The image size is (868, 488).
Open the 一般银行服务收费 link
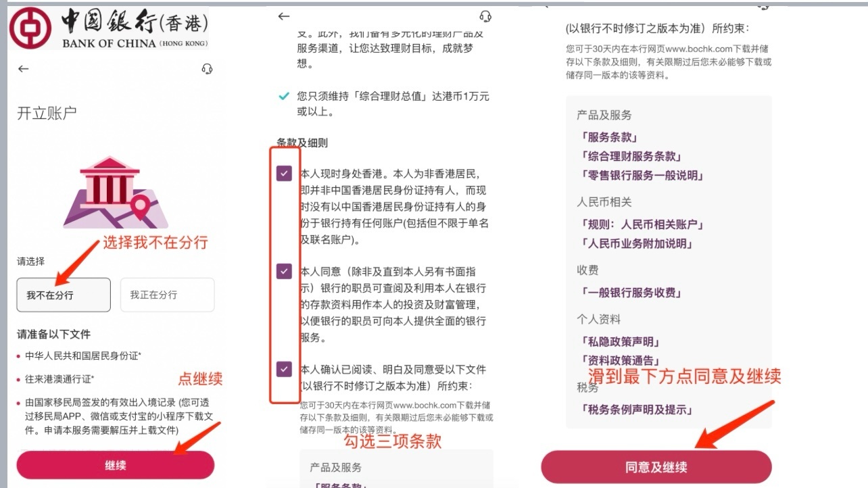click(630, 293)
